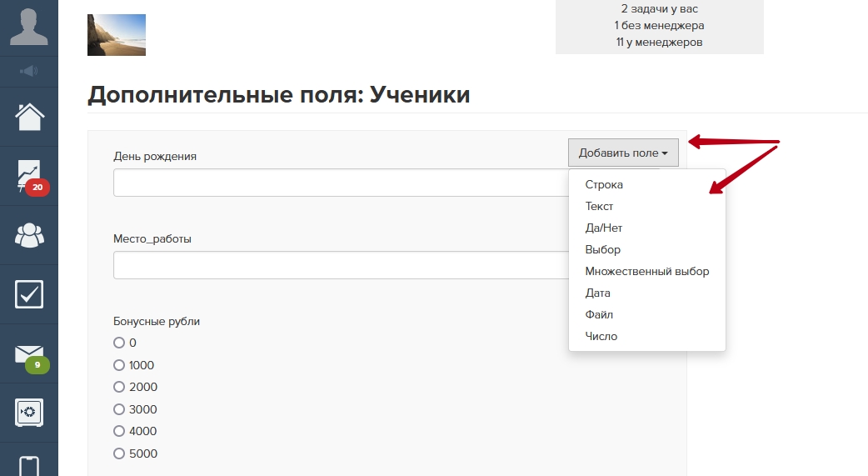The height and width of the screenshot is (476, 868).
Task: Click the beach landscape thumbnail image
Action: click(117, 35)
